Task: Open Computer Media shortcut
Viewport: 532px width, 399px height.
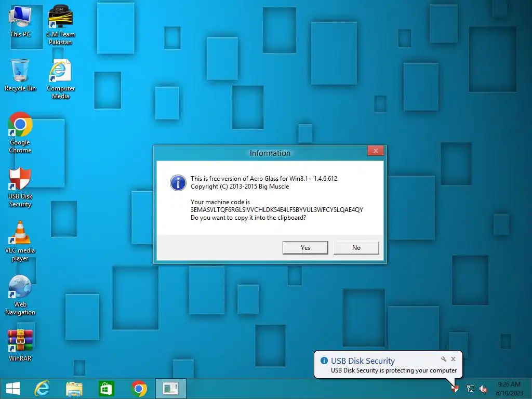Action: pyautogui.click(x=60, y=79)
